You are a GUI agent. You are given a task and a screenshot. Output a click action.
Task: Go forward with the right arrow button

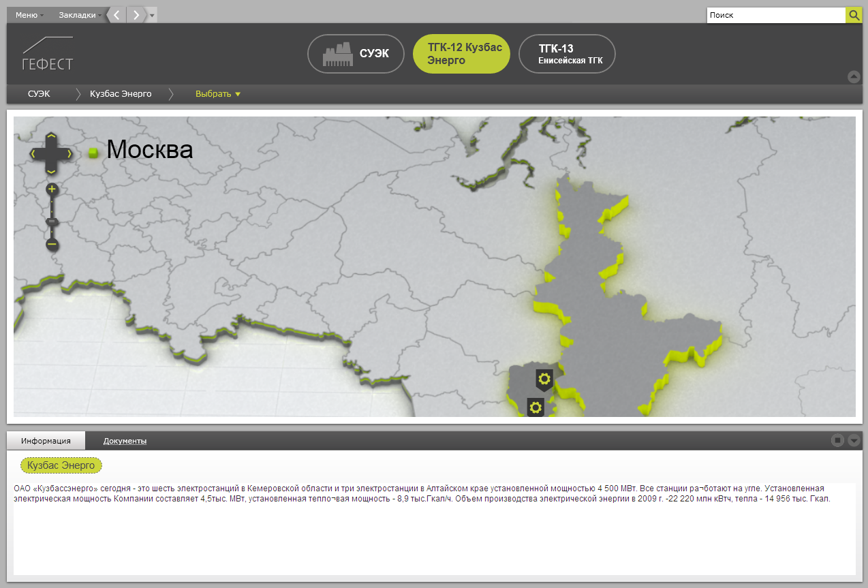pos(136,15)
